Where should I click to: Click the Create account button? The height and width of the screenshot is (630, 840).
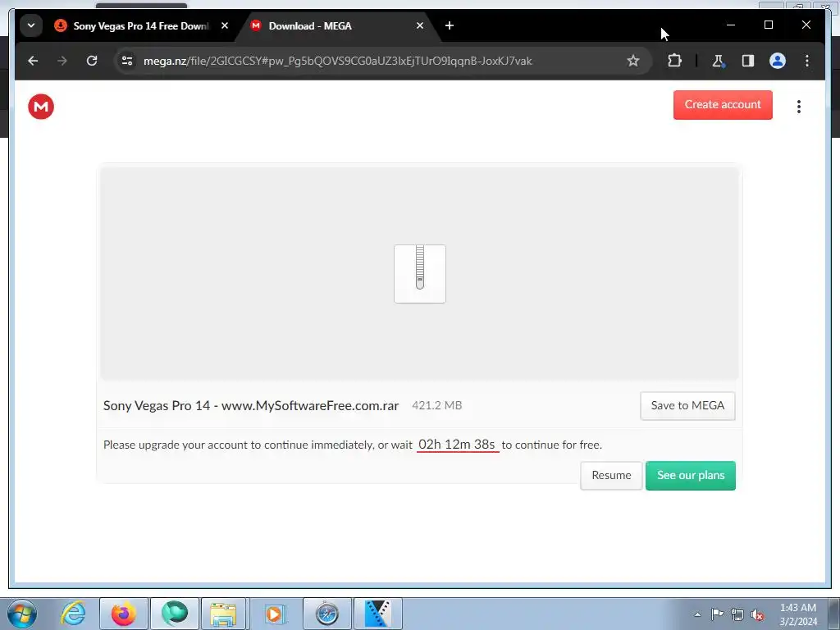[722, 104]
